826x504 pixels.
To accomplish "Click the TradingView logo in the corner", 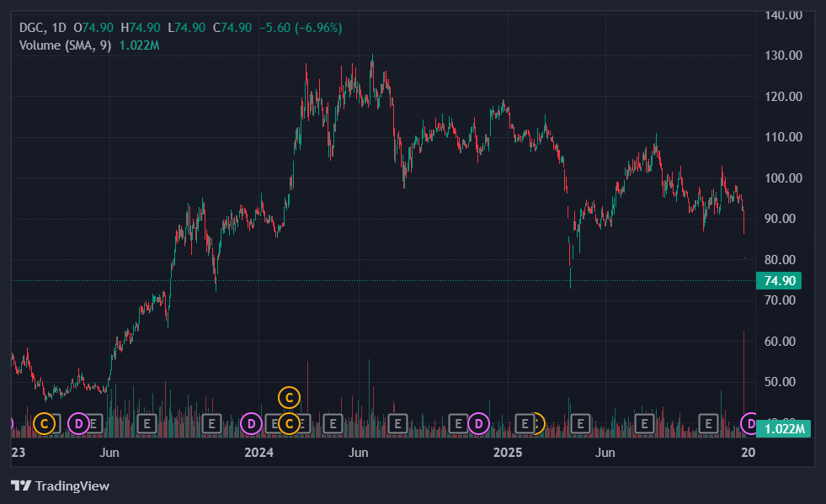I will click(x=60, y=485).
